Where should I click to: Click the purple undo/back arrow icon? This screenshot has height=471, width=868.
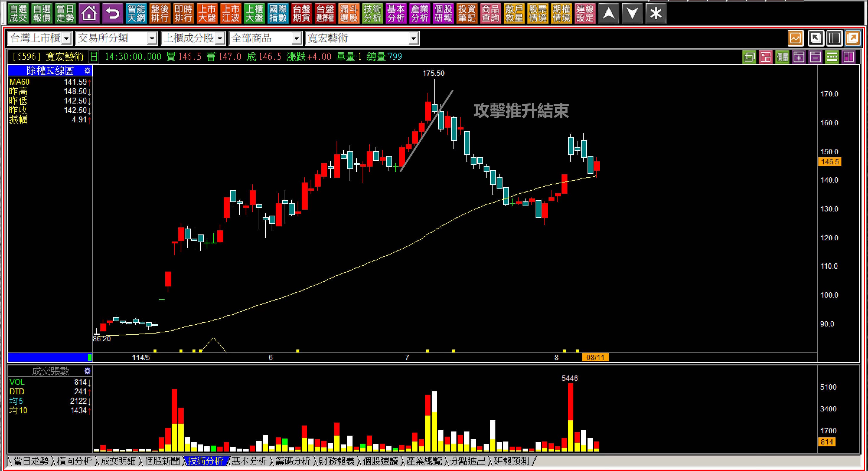coord(112,14)
